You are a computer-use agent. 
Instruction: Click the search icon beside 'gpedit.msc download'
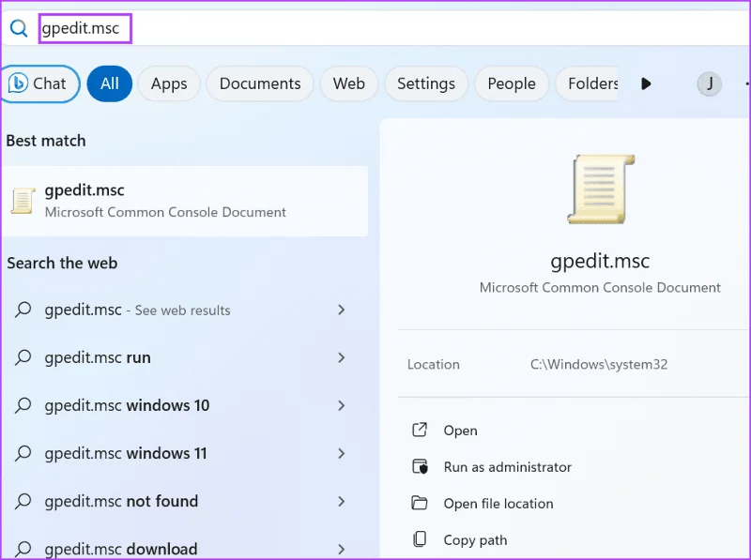click(23, 549)
